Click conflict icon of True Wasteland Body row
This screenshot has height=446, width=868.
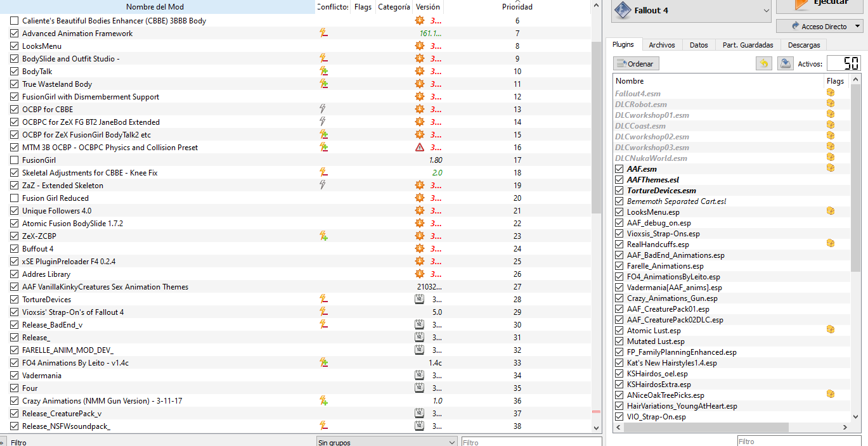tap(323, 84)
